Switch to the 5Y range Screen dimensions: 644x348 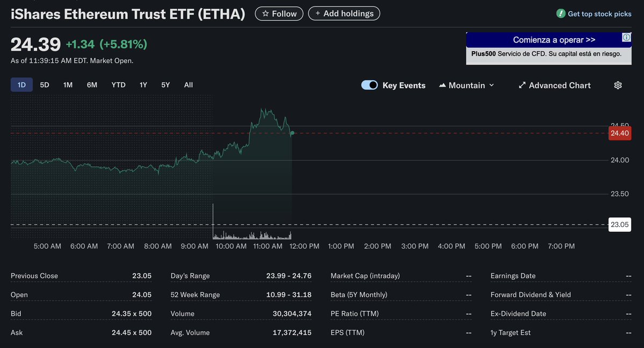point(165,85)
